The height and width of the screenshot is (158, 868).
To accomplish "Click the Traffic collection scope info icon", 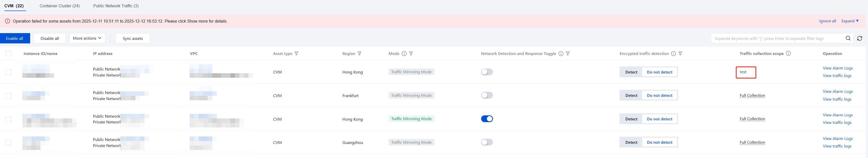I will (x=788, y=53).
